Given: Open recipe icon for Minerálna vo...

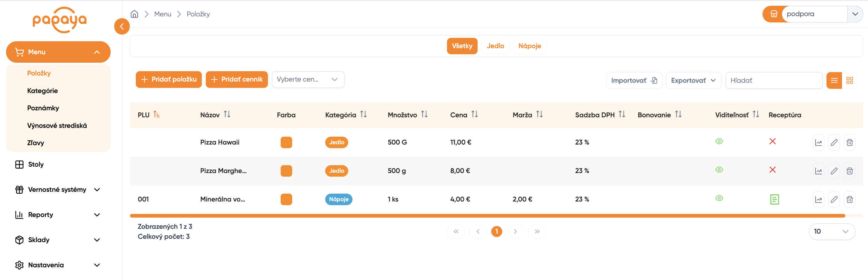Looking at the screenshot, I should [774, 199].
